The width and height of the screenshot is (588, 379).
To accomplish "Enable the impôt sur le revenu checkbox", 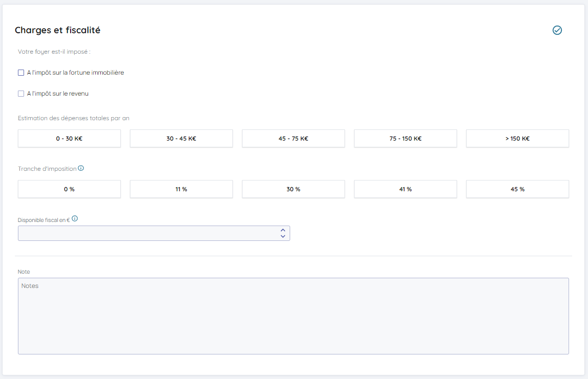I will [21, 94].
